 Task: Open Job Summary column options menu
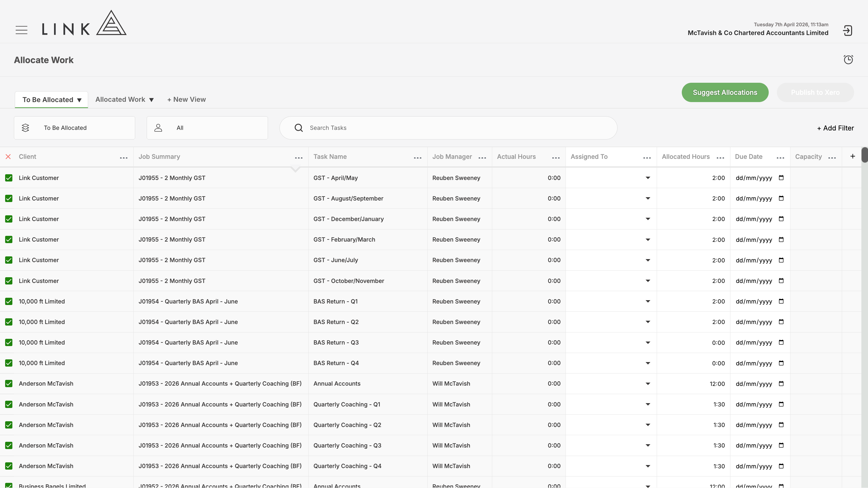pyautogui.click(x=298, y=158)
